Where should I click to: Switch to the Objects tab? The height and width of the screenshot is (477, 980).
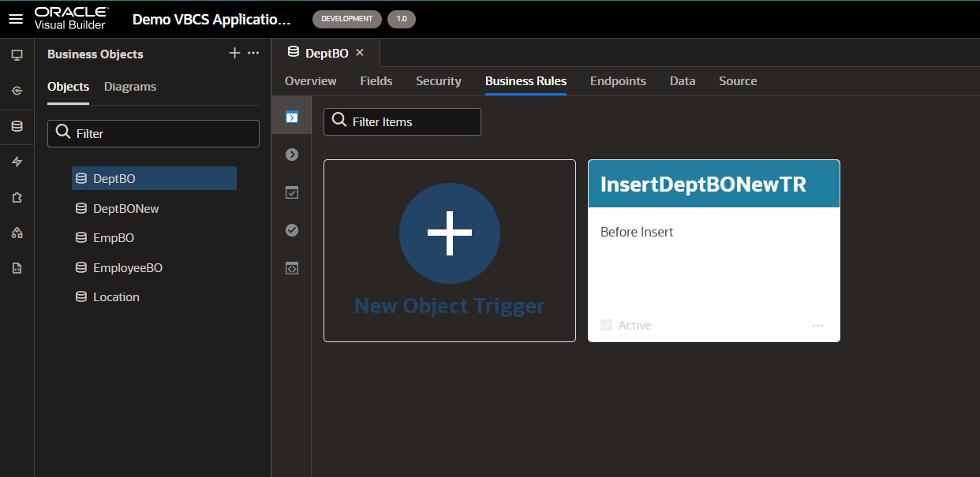click(68, 87)
